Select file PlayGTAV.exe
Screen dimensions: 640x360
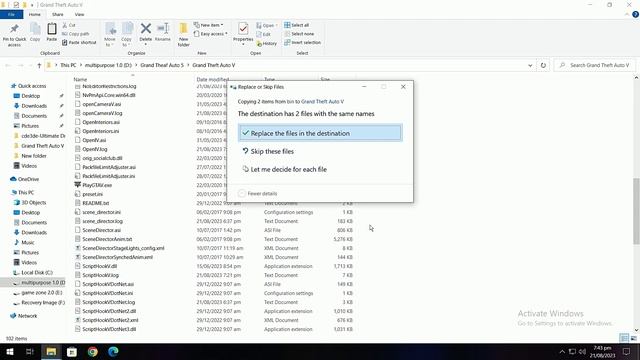(x=97, y=185)
